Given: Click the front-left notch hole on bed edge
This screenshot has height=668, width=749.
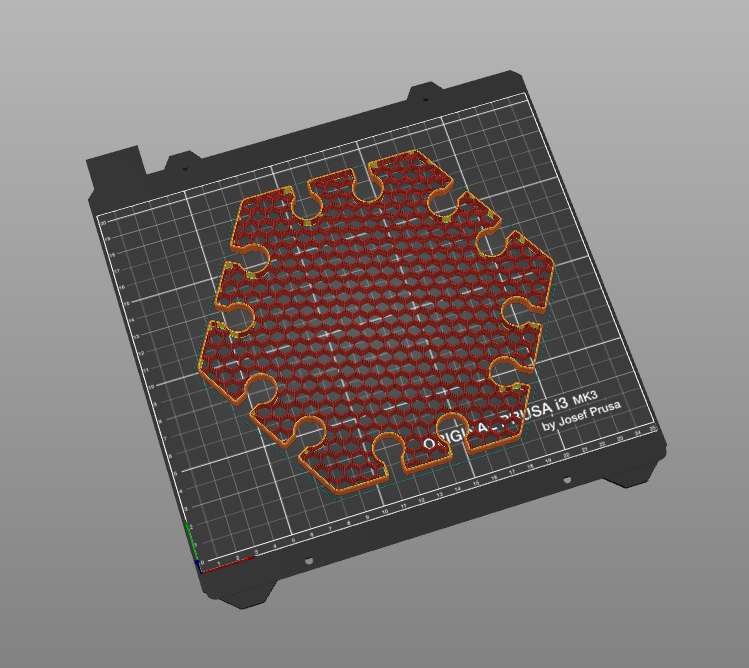Looking at the screenshot, I should [x=309, y=560].
